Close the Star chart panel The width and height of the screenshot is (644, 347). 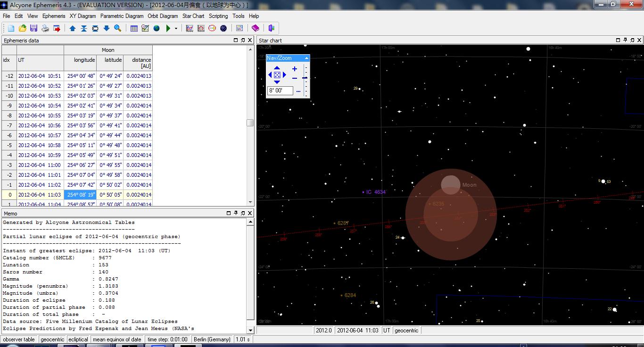point(639,40)
